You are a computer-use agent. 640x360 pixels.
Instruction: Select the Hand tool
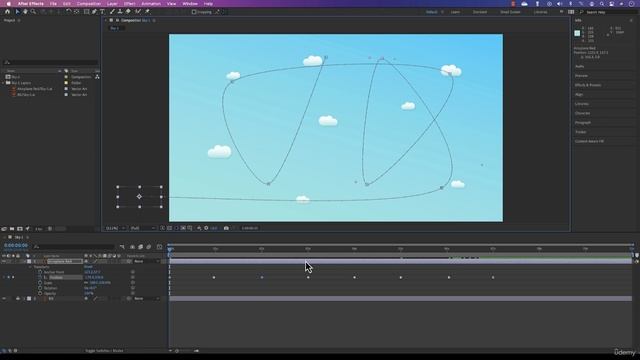pyautogui.click(x=25, y=12)
